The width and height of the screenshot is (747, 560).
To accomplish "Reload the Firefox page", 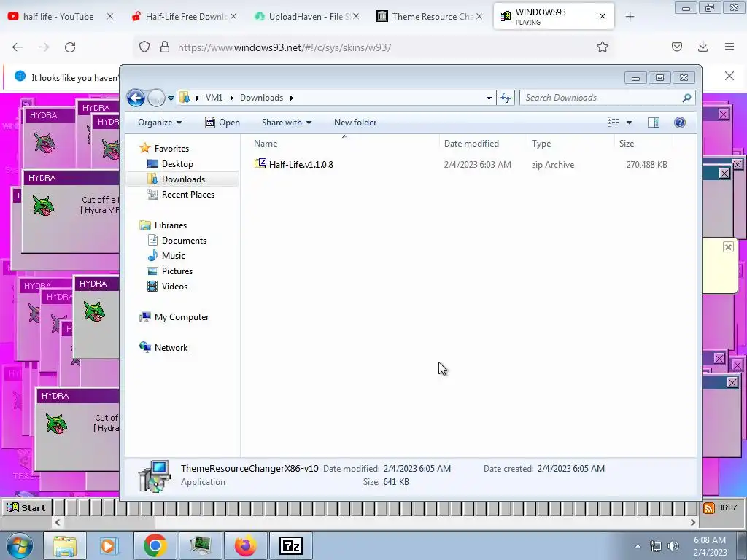I will [70, 47].
